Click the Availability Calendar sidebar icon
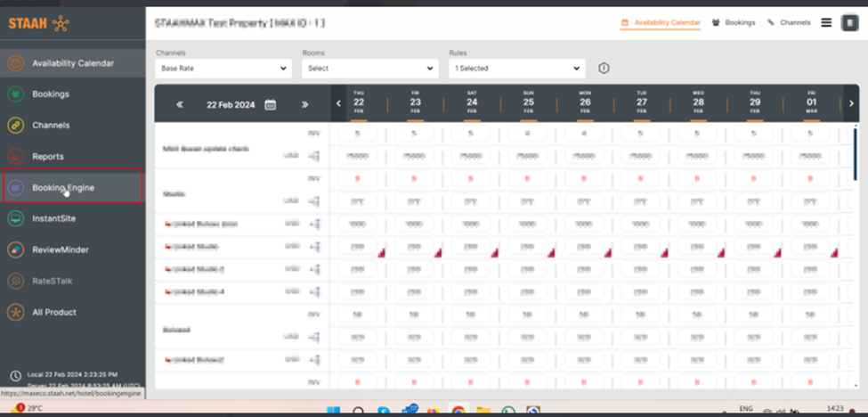 pyautogui.click(x=15, y=63)
